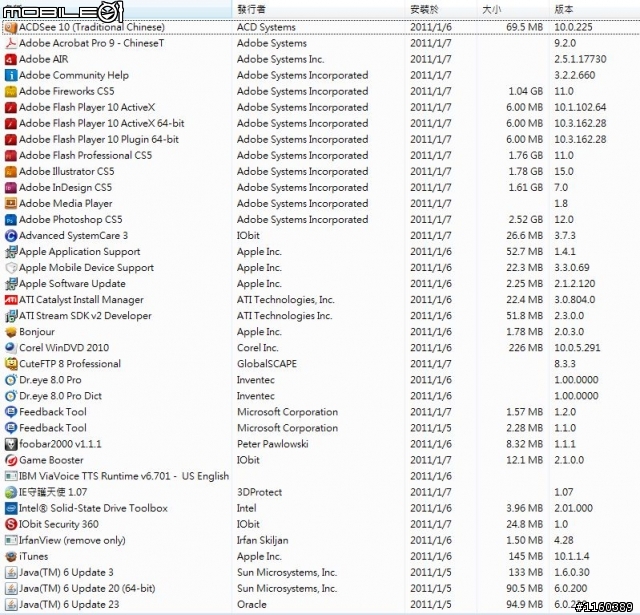640x615 pixels.
Task: Click the Adobe AIR icon
Action: pyautogui.click(x=11, y=59)
